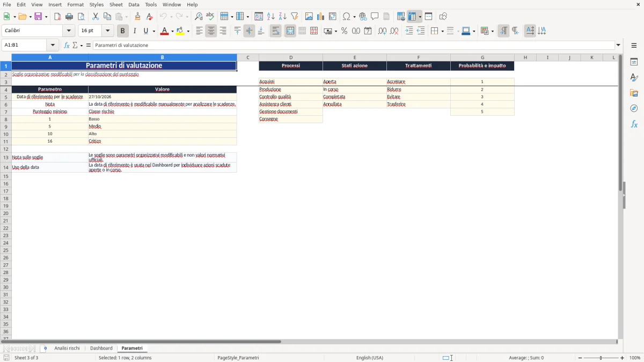Image resolution: width=644 pixels, height=362 pixels.
Task: Open the sidebar Navigator deck
Action: [634, 108]
